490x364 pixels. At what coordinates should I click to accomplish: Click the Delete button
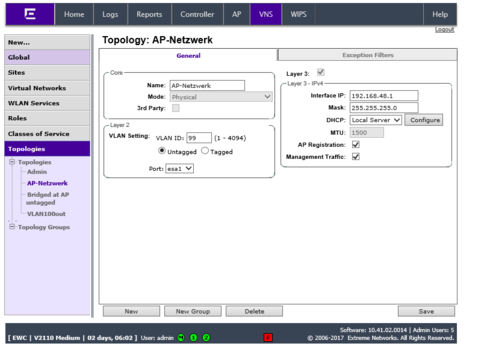[254, 311]
